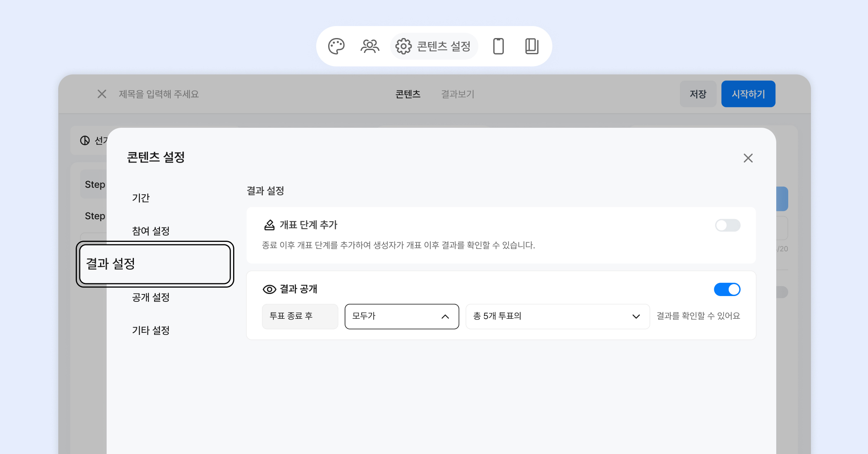The width and height of the screenshot is (868, 454).
Task: Close the 콘텐츠 설정 dialog with X
Action: click(748, 158)
